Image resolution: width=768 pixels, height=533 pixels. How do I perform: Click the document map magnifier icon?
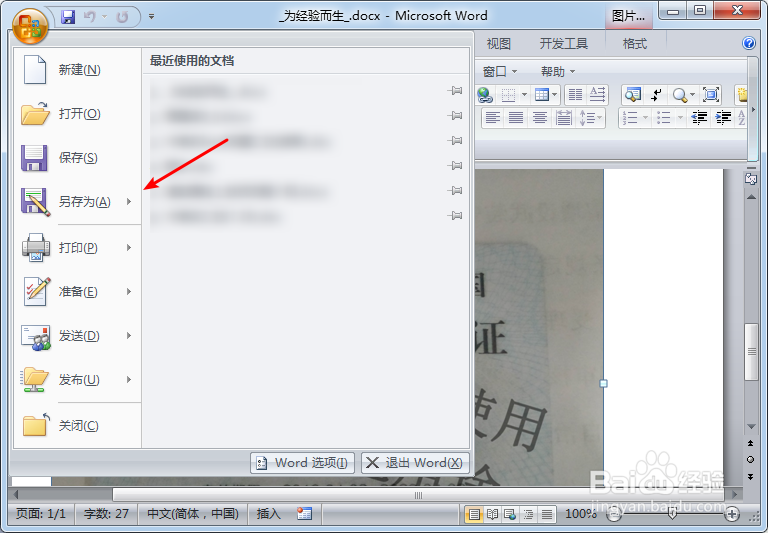(633, 95)
